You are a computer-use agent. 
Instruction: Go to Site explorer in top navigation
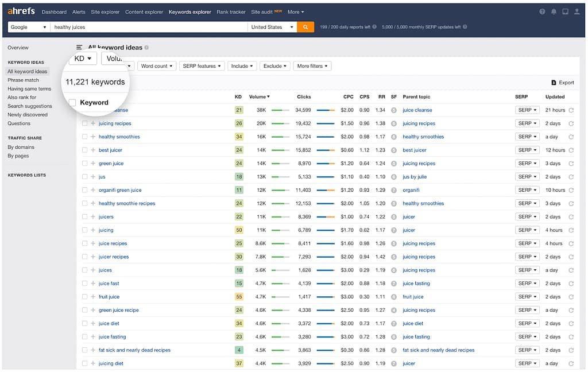pyautogui.click(x=105, y=12)
